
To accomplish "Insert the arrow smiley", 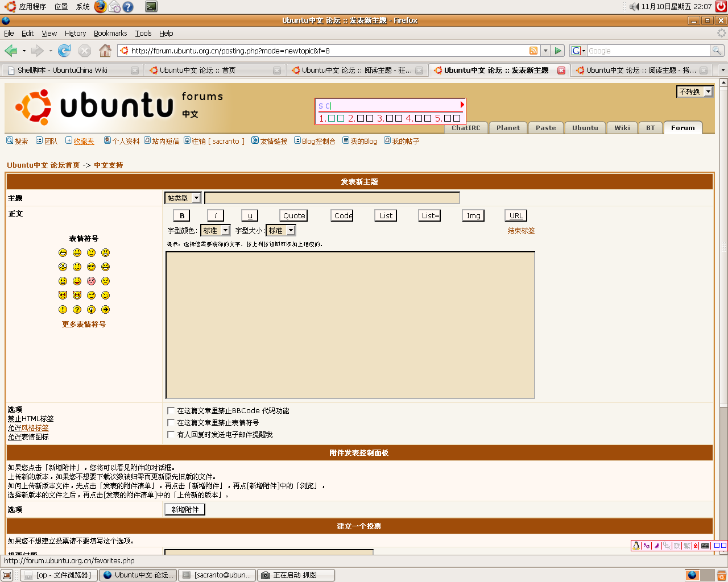I will [x=105, y=309].
